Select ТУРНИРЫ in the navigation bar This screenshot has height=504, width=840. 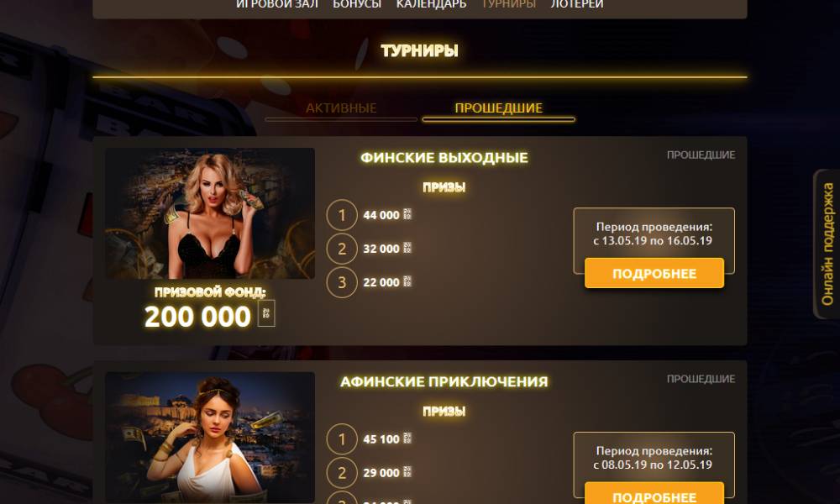pos(508,4)
